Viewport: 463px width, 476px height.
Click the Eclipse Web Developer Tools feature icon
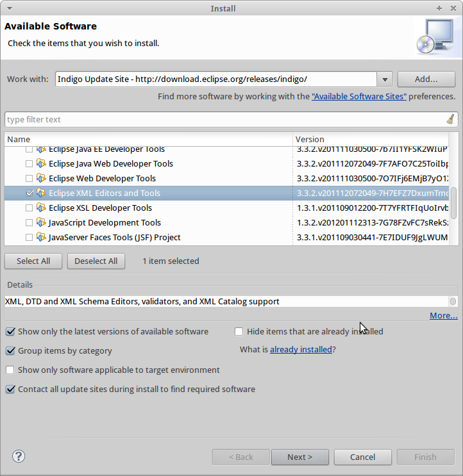pos(41,178)
